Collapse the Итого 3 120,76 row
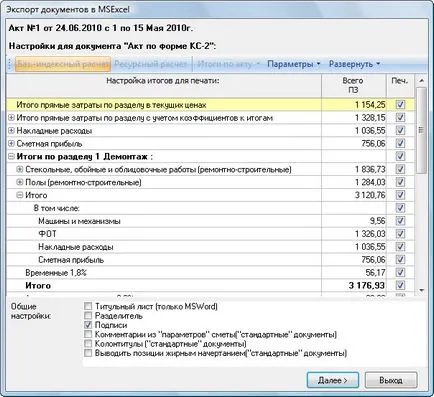 click(x=20, y=195)
